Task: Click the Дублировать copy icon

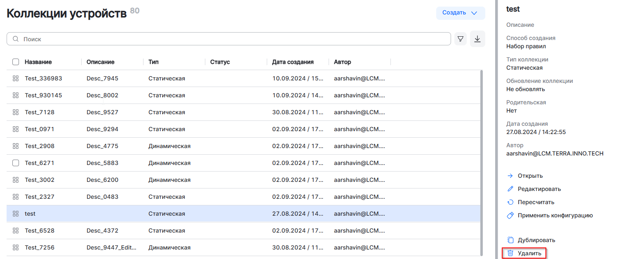Action: coord(510,240)
